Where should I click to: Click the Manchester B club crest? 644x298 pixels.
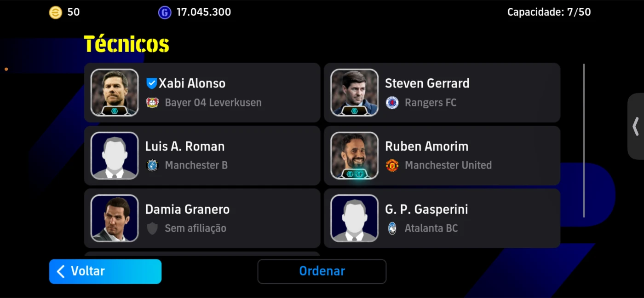152,165
